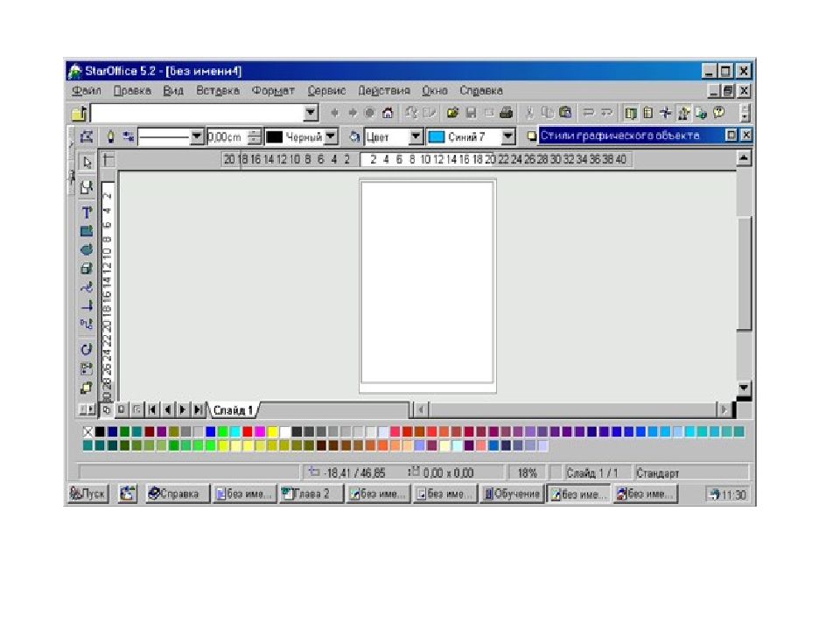Open the Вставка menu
This screenshot has height=630, width=840.
218,90
